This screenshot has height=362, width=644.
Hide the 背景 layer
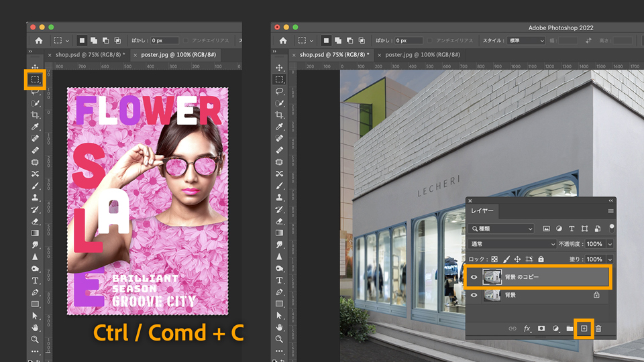tap(474, 295)
